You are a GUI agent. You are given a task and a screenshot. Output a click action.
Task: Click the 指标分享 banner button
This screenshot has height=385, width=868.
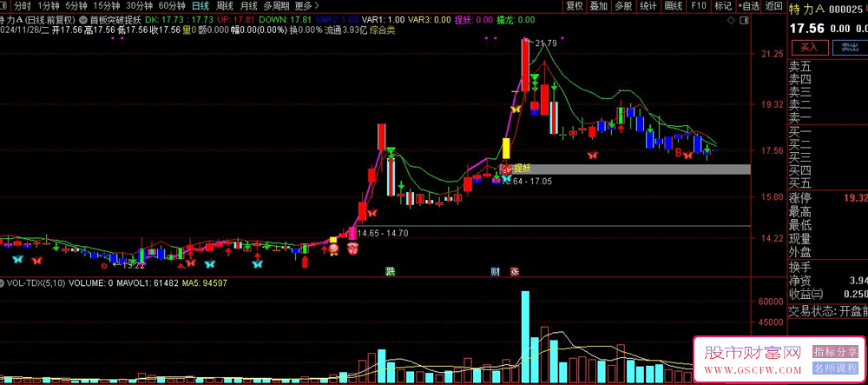tap(835, 351)
